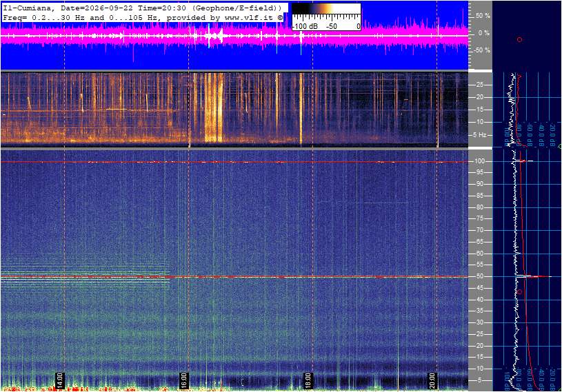The image size is (562, 392).
Task: Click the 40 Hz label on E-field axis
Action: coord(479,300)
